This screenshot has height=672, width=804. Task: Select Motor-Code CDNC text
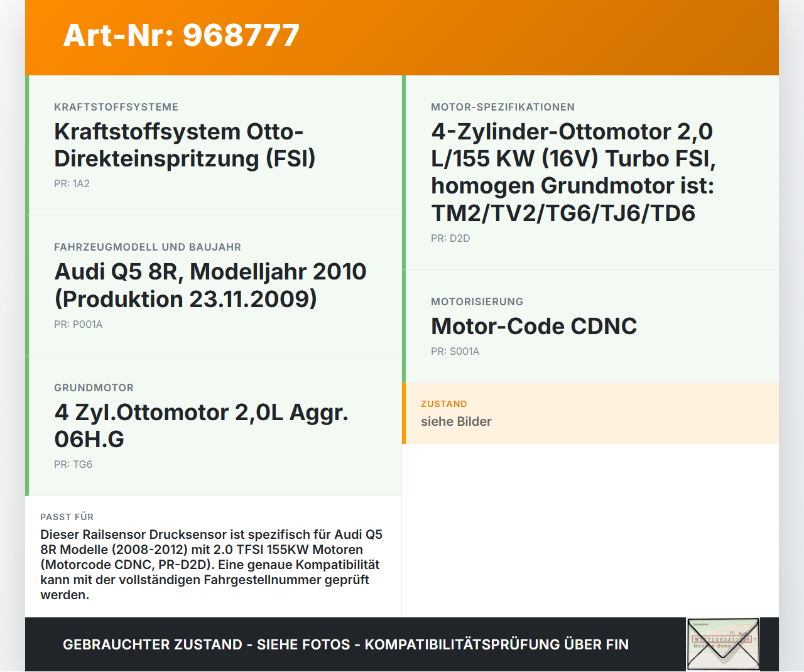pos(534,327)
